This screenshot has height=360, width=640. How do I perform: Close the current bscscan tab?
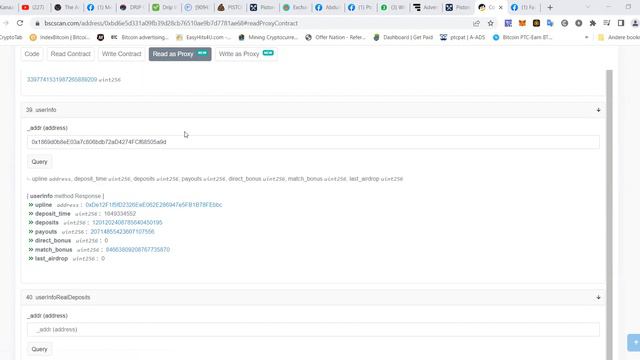(x=501, y=7)
